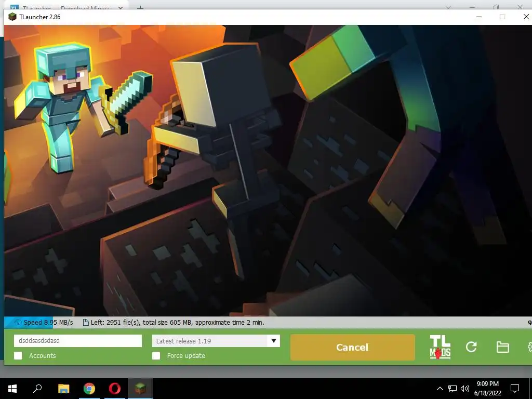Viewport: 532px width, 399px height.
Task: Open the TL Mods icon
Action: pyautogui.click(x=440, y=347)
